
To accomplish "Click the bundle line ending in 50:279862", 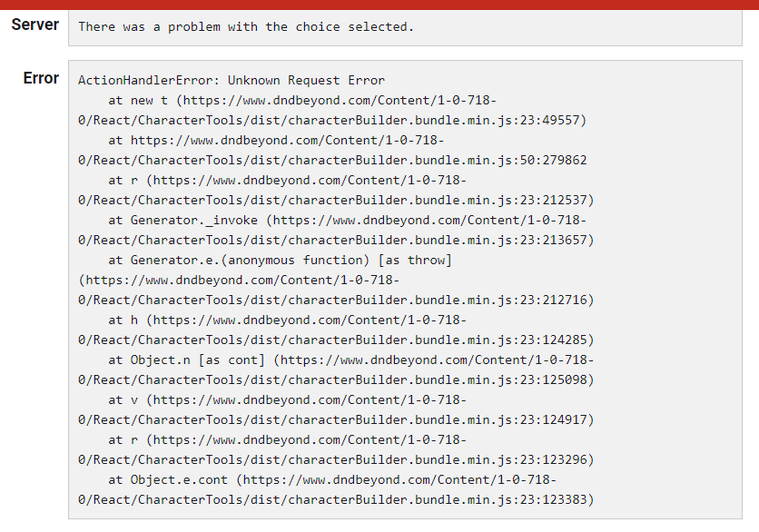I will pos(332,160).
